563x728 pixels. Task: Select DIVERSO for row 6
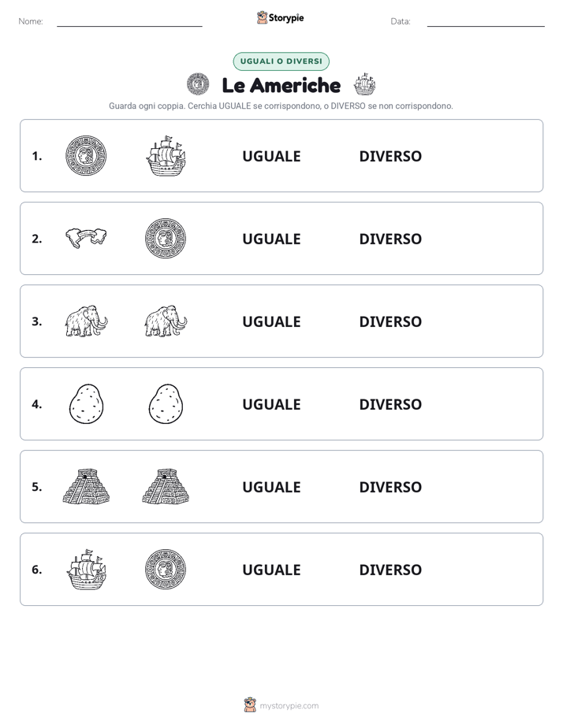point(390,570)
